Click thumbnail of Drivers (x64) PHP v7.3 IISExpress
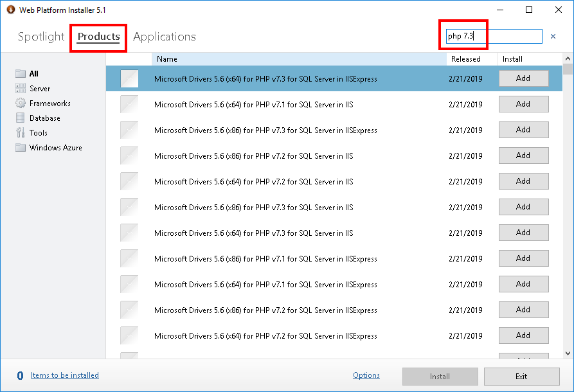 (129, 78)
